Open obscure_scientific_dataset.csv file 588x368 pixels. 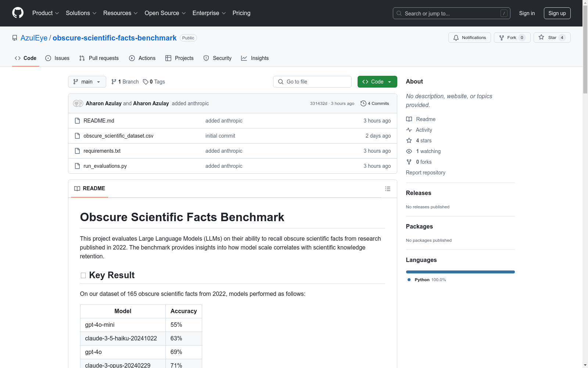[118, 136]
